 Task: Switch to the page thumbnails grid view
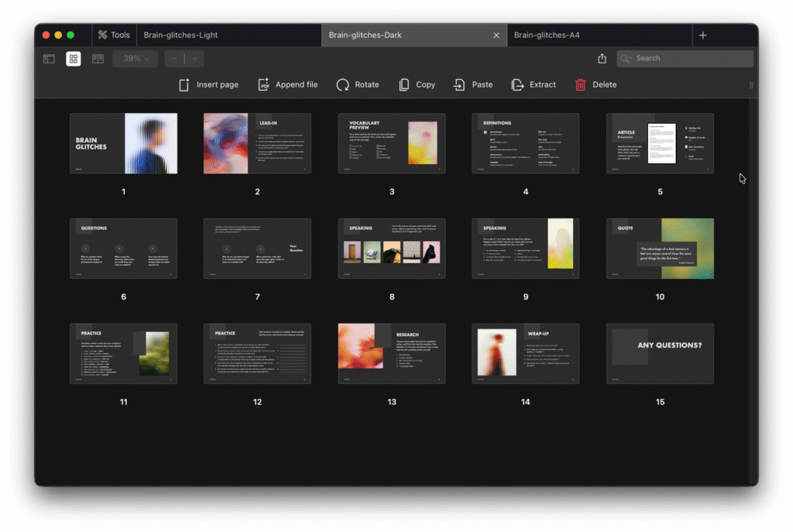point(74,59)
